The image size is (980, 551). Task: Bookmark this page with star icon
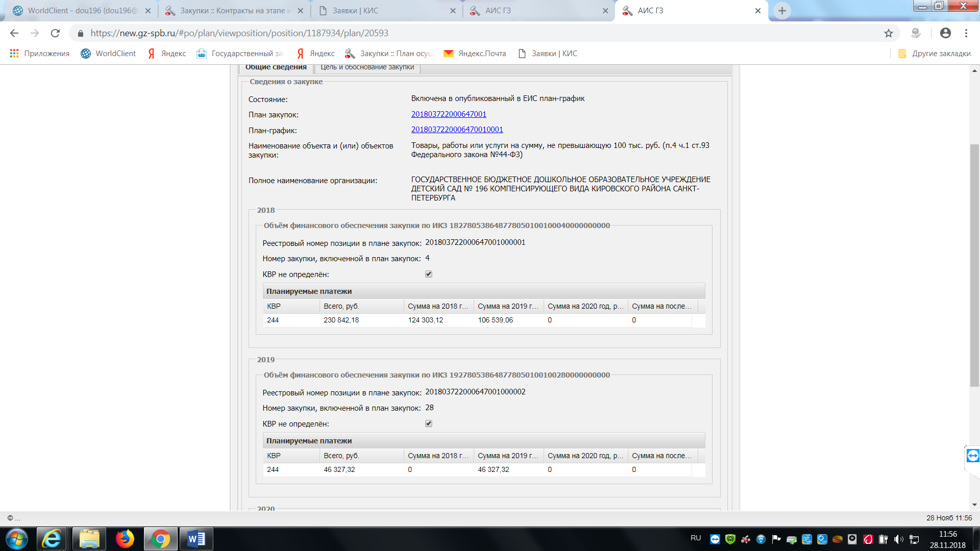[x=889, y=33]
